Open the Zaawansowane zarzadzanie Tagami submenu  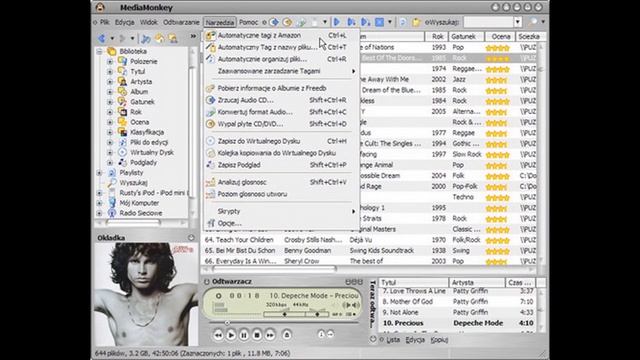pyautogui.click(x=281, y=71)
